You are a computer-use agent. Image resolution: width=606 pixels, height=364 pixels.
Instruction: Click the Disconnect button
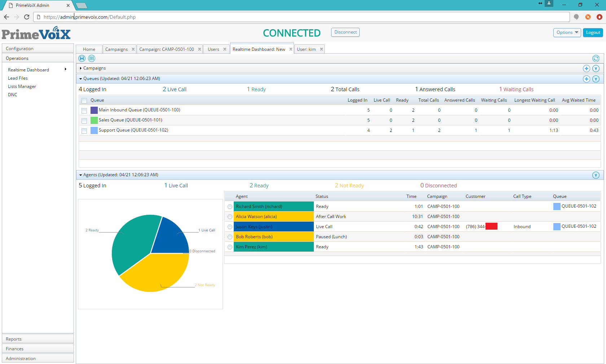coord(345,32)
